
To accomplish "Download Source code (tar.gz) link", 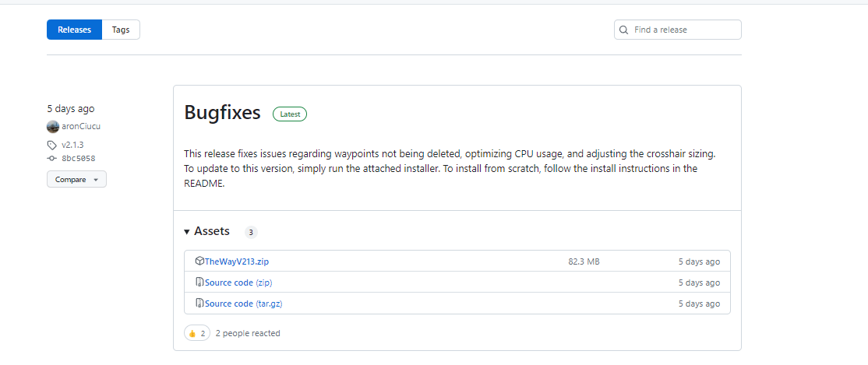I will 244,304.
